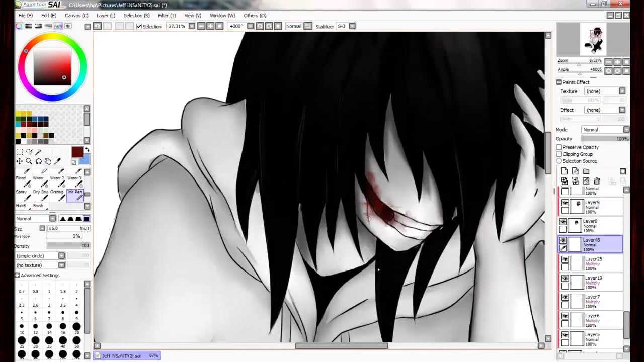Click the navigator canvas thumbnail
644x362 pixels.
click(x=594, y=40)
